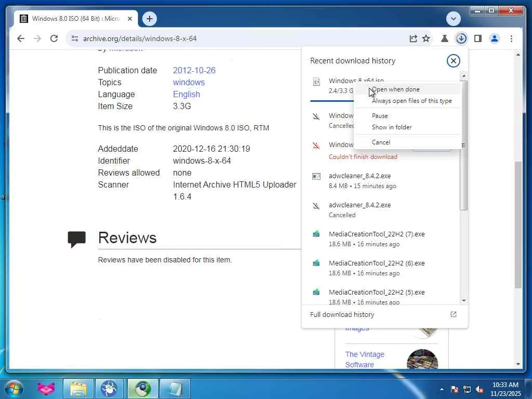532x399 pixels.
Task: Open the English language link
Action: click(187, 95)
